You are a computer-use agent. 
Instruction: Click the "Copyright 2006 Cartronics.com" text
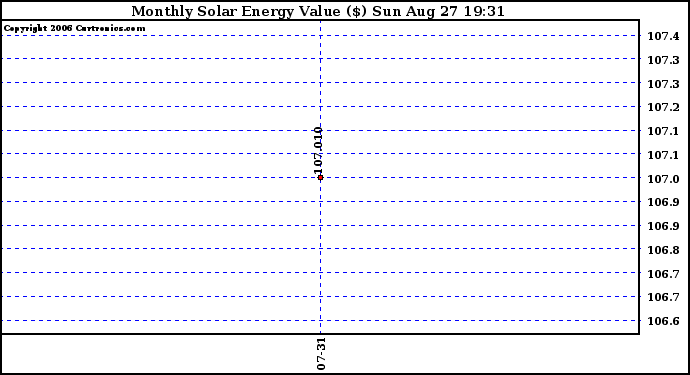click(74, 28)
